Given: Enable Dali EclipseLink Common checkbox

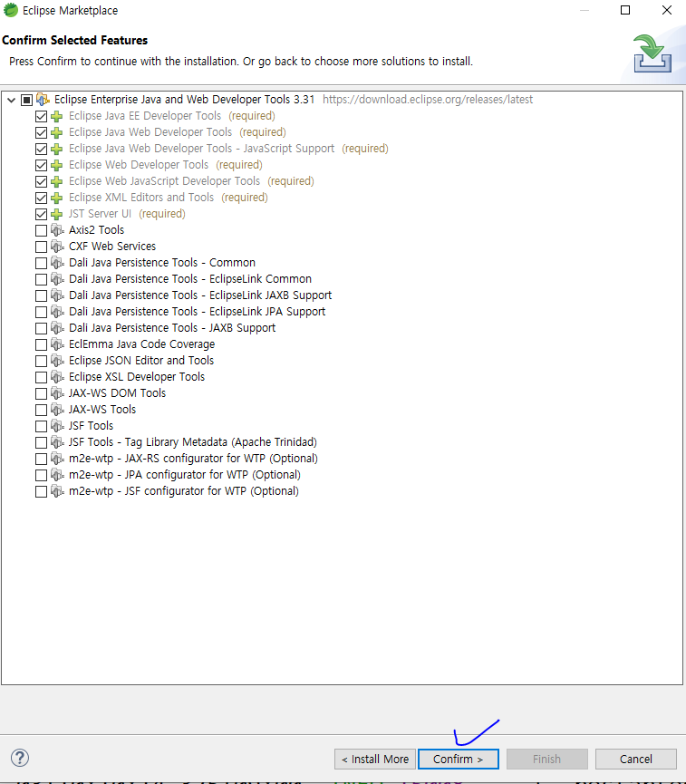Looking at the screenshot, I should (x=41, y=279).
